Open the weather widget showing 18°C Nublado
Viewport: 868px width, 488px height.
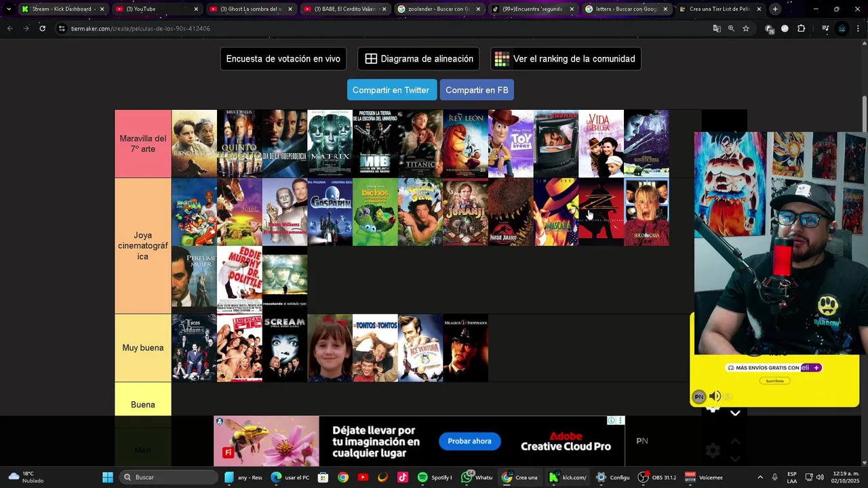point(26,477)
